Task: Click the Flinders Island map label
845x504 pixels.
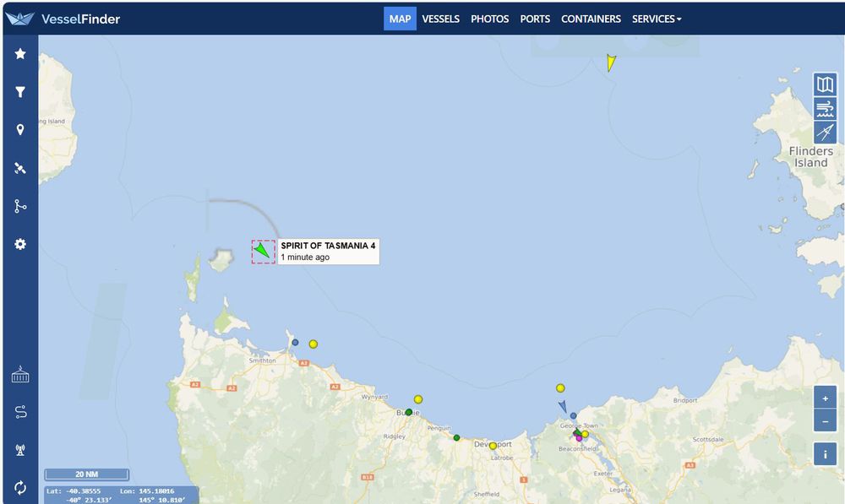Action: [x=810, y=157]
